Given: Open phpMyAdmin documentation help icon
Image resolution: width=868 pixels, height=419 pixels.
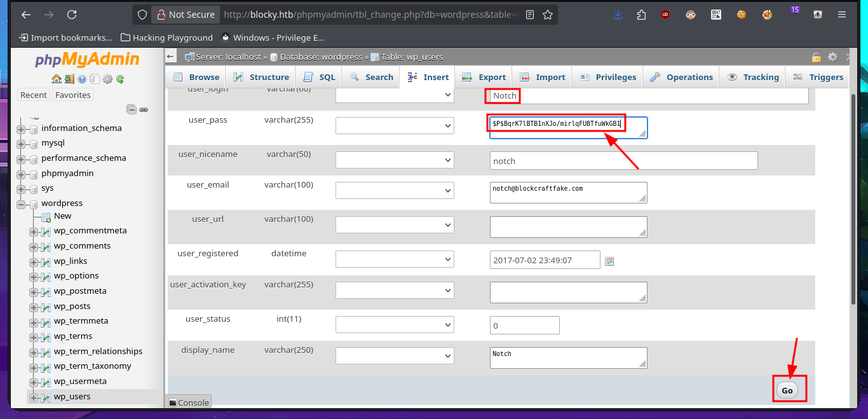Looking at the screenshot, I should pos(81,79).
